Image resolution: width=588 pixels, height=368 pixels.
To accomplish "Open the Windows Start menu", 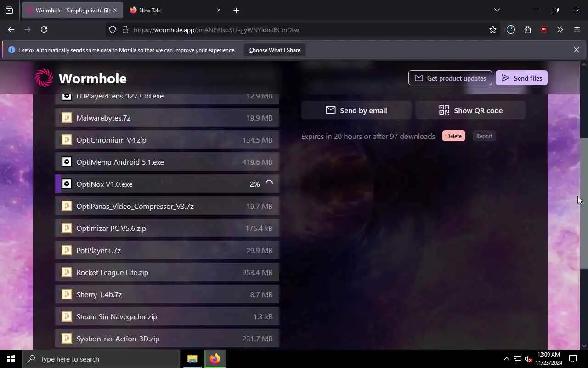I will pos(11,359).
